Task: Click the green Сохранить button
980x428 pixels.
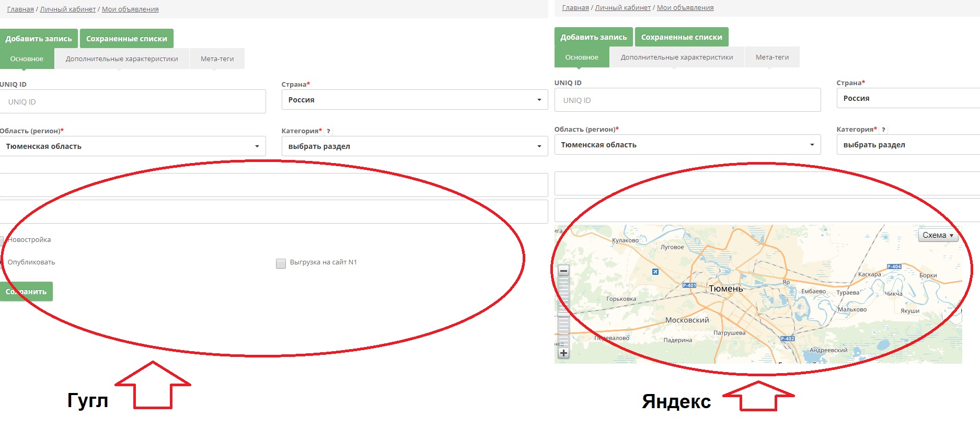Action: [26, 292]
